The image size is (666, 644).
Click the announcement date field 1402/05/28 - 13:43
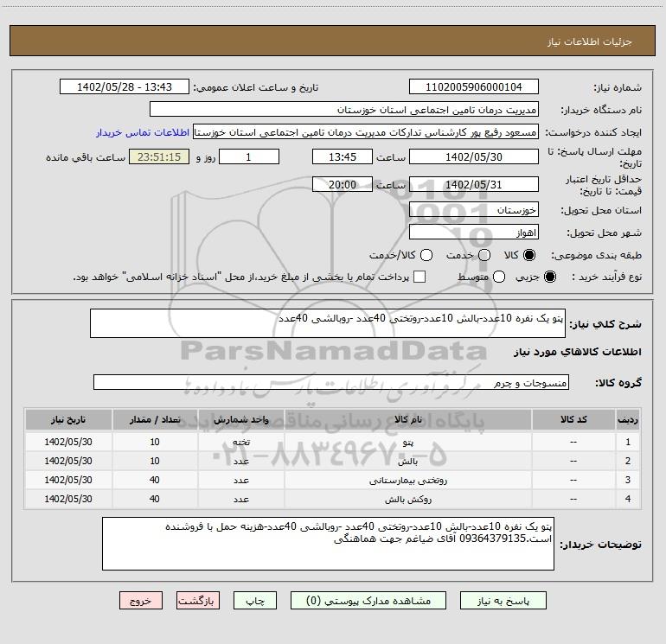pyautogui.click(x=125, y=87)
